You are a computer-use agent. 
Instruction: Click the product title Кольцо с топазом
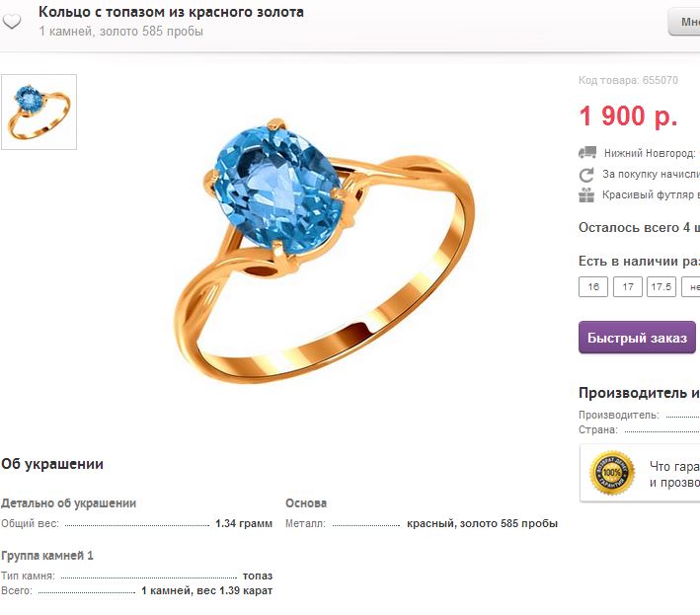coord(171,12)
